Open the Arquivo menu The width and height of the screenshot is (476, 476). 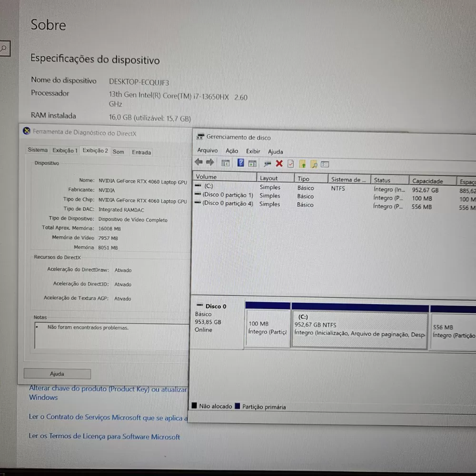point(208,150)
